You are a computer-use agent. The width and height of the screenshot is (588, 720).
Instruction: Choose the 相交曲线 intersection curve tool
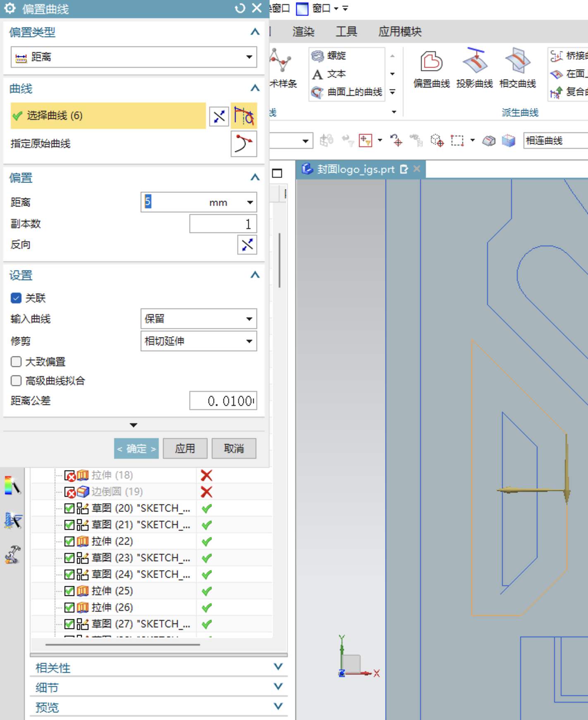517,69
